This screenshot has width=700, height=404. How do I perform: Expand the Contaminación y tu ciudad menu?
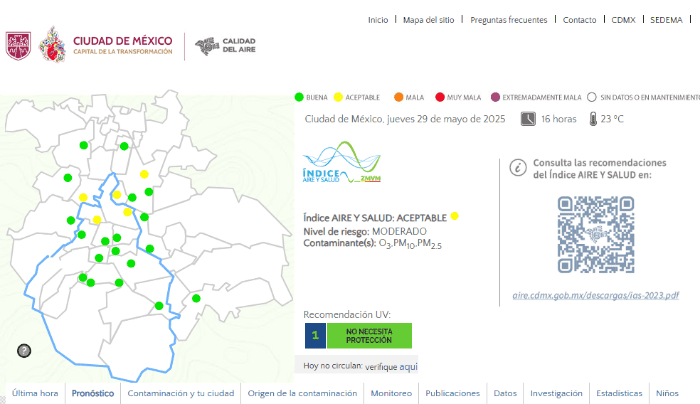(x=181, y=393)
